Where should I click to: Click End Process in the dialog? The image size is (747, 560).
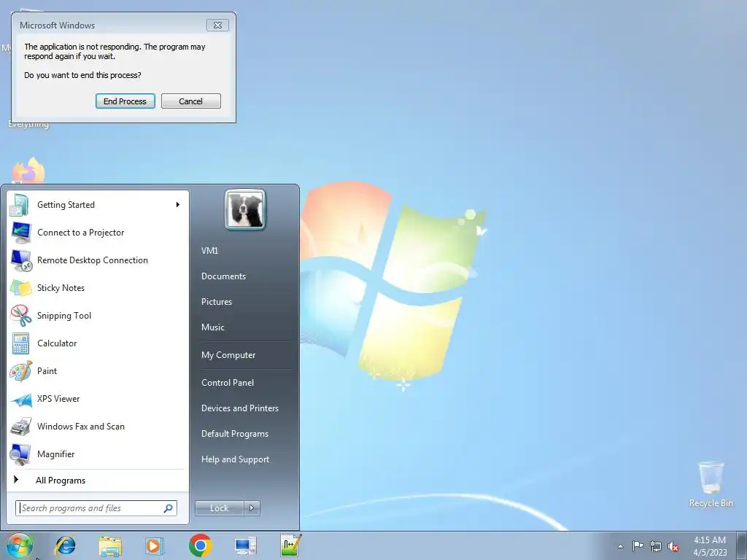[125, 101]
